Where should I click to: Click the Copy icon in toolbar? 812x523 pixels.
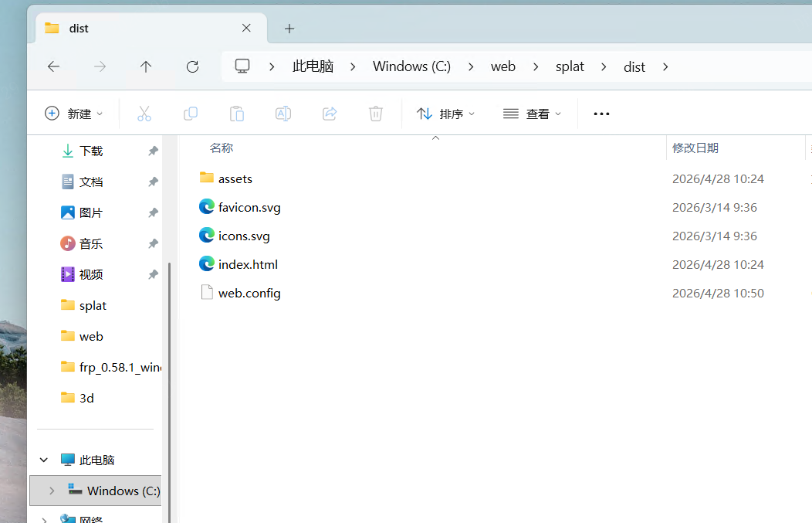click(x=191, y=114)
